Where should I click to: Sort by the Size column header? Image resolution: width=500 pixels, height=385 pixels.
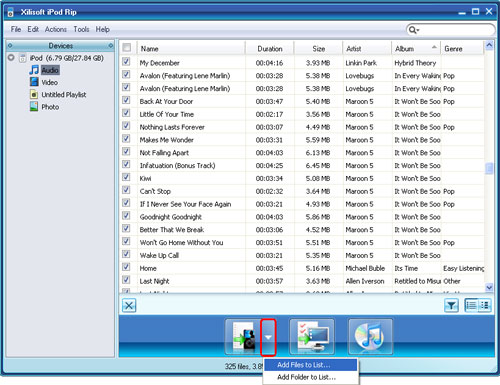pos(318,49)
